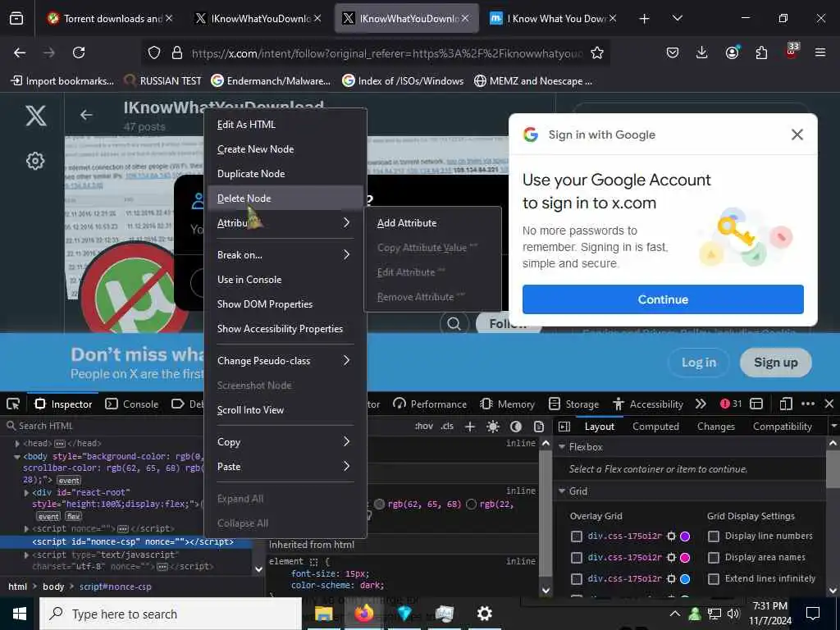The height and width of the screenshot is (630, 840).
Task: Collapse the body element in markup tree
Action: 17,457
